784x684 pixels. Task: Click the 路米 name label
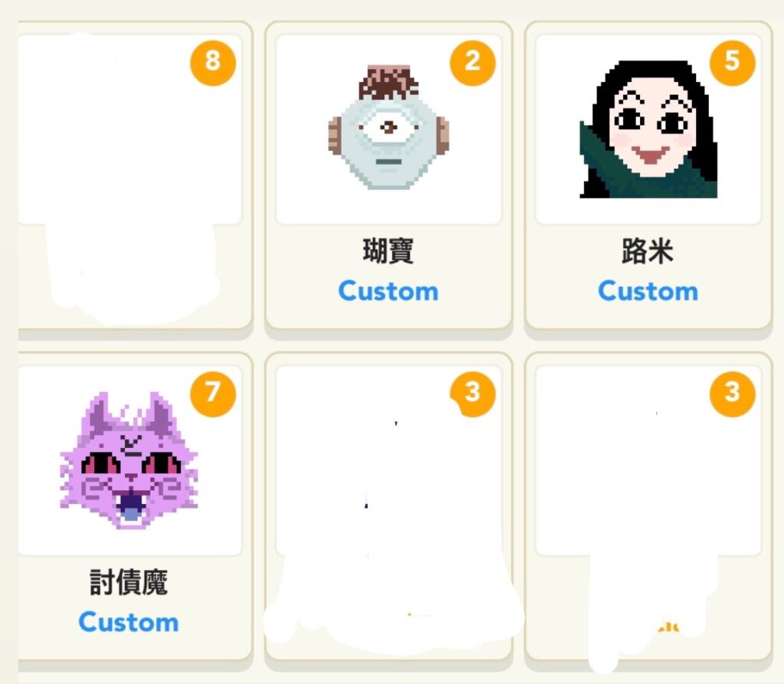point(648,250)
